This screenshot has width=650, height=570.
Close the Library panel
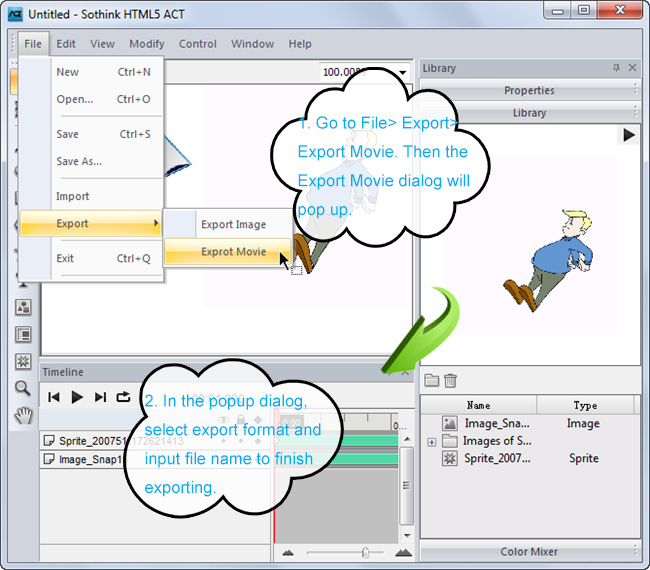click(632, 68)
